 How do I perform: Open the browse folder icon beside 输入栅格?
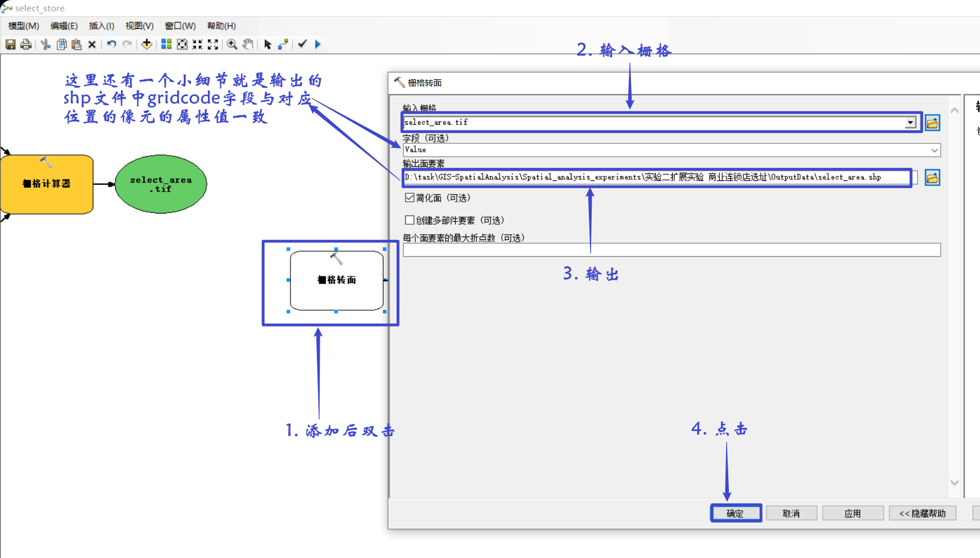pos(932,123)
